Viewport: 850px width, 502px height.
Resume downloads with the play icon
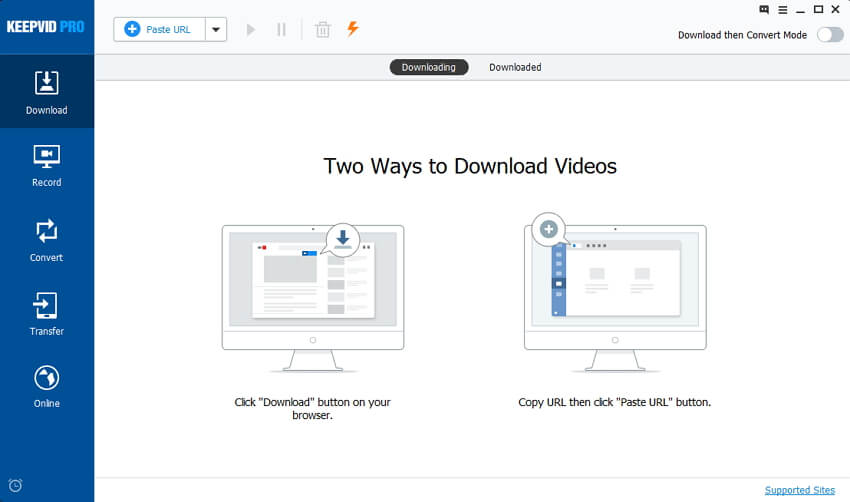click(250, 29)
